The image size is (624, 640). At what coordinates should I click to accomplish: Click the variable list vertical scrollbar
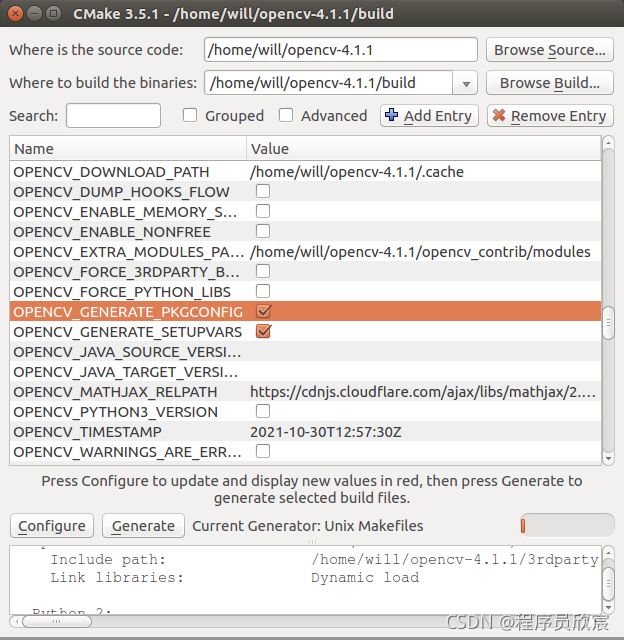click(608, 300)
